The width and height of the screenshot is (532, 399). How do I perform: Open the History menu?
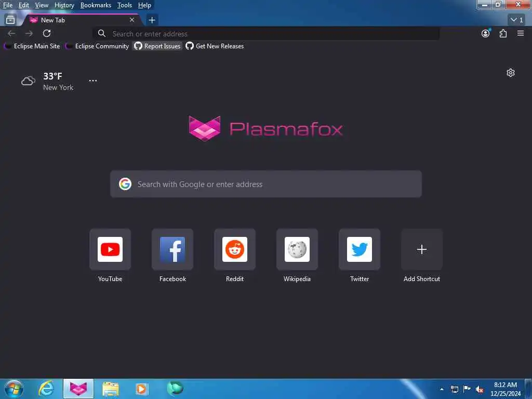coord(64,5)
